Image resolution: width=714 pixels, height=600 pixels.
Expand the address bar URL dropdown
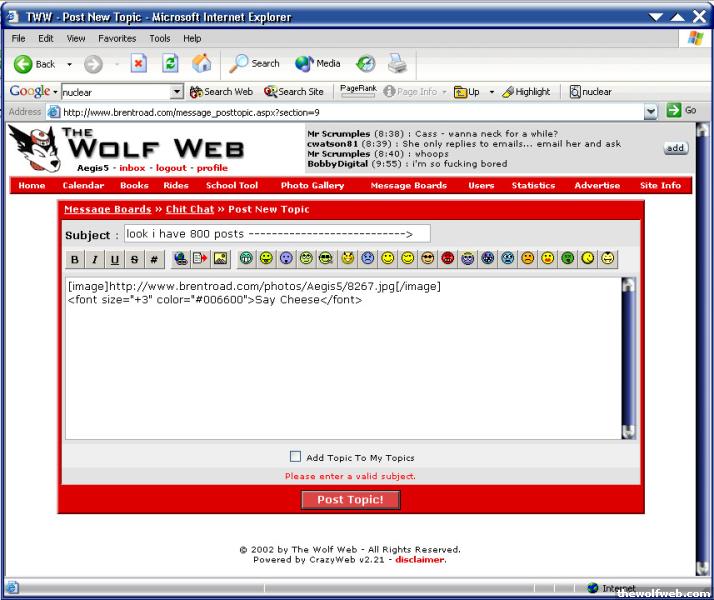(650, 111)
